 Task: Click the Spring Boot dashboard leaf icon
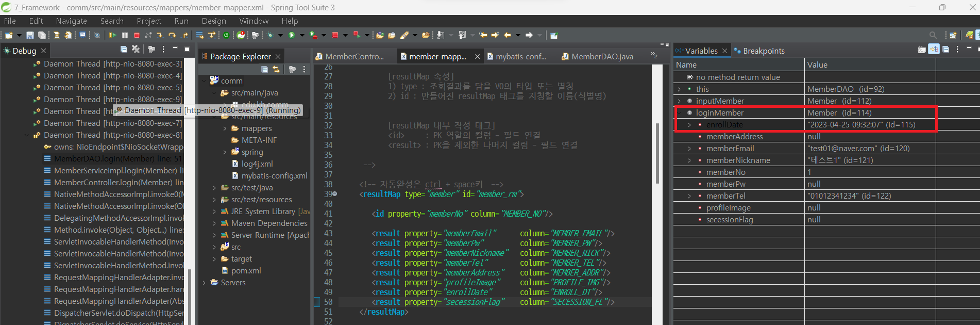coord(241,35)
